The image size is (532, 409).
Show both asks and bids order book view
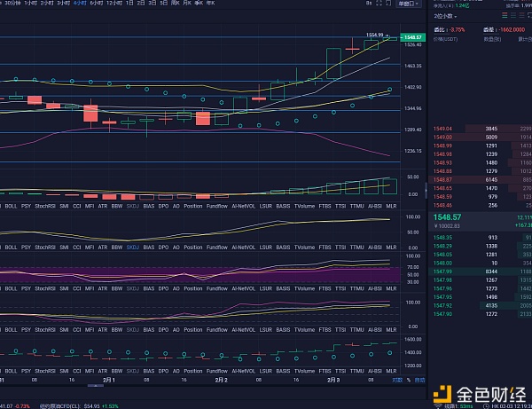[x=505, y=15]
